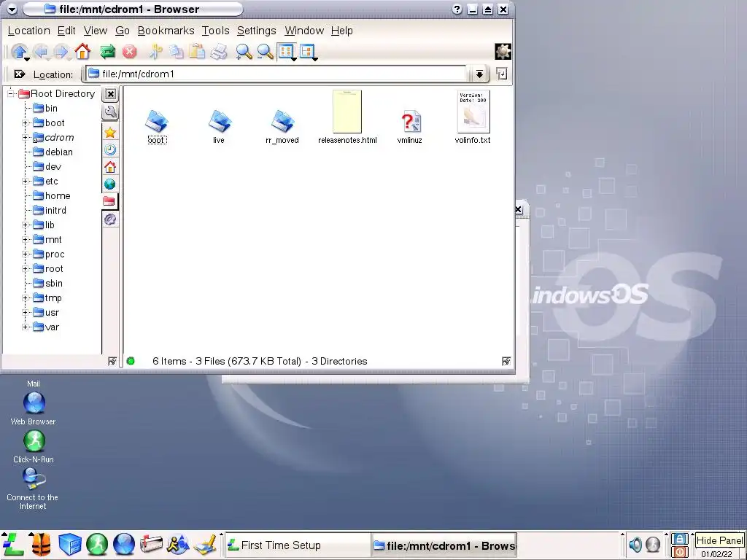Switch sidebar to Network globe tab
747x560 pixels.
pos(110,184)
